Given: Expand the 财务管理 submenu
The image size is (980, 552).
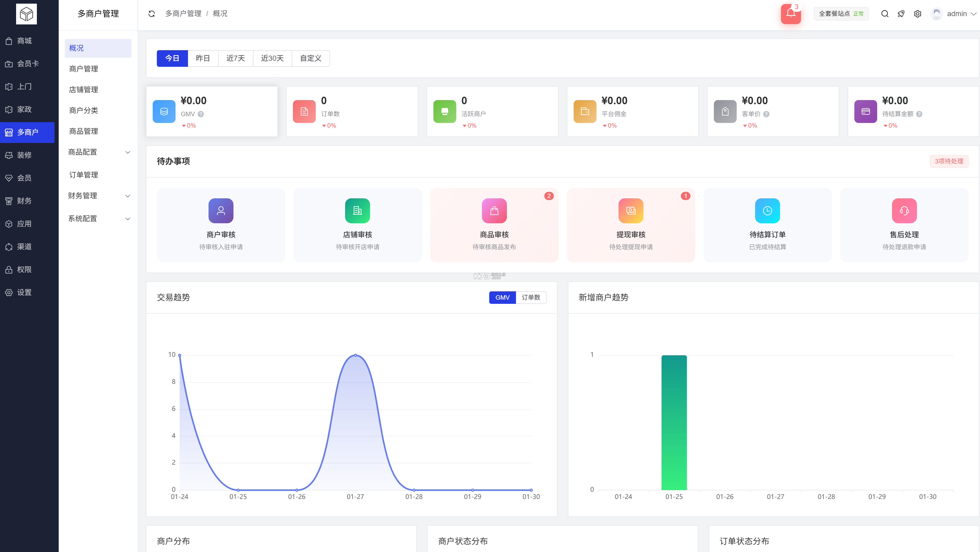Looking at the screenshot, I should (98, 196).
